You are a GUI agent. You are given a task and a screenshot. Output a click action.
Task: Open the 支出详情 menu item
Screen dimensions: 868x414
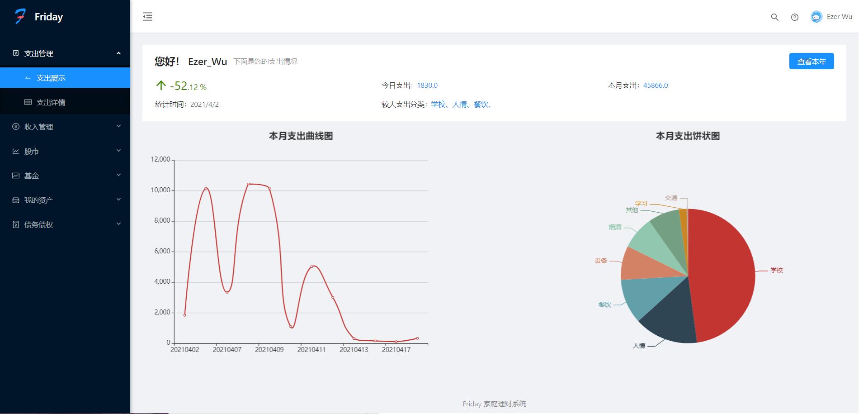click(x=52, y=102)
